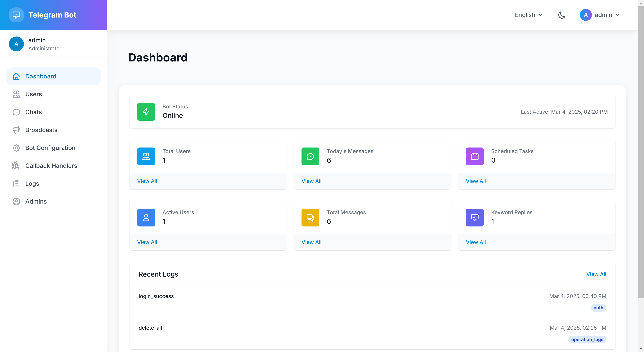Select Callback Handlers sidebar icon
The image size is (644, 352).
(16, 166)
